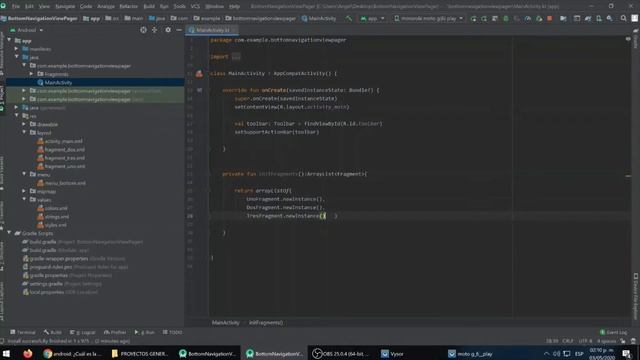This screenshot has height=360, width=640.
Task: Open Search Everywhere magnifier icon
Action: pyautogui.click(x=623, y=18)
